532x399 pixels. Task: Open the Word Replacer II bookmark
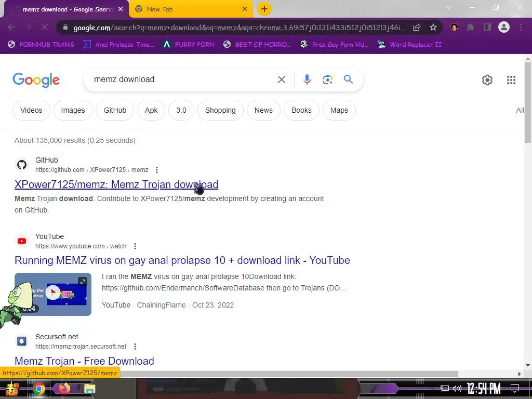pyautogui.click(x=409, y=45)
